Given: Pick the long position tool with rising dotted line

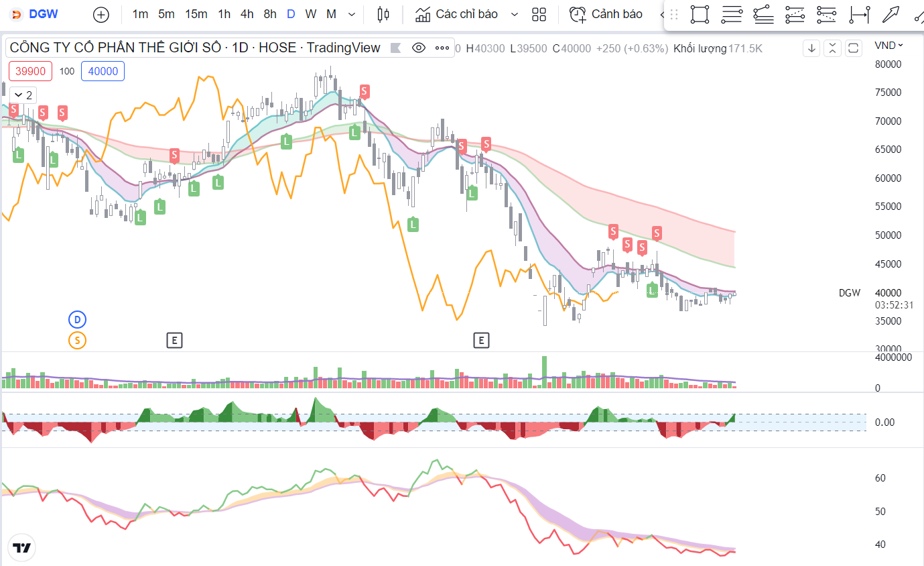Looking at the screenshot, I should coord(795,14).
